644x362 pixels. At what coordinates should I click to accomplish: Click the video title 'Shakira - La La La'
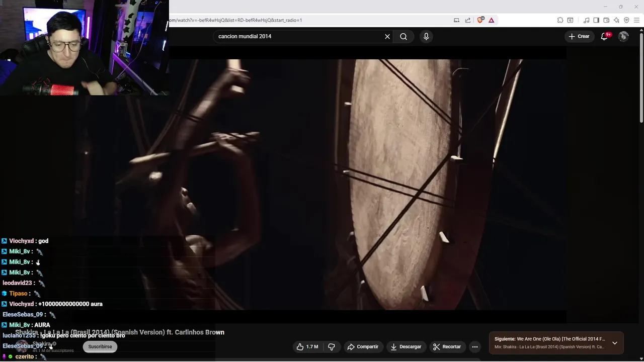coord(120,332)
